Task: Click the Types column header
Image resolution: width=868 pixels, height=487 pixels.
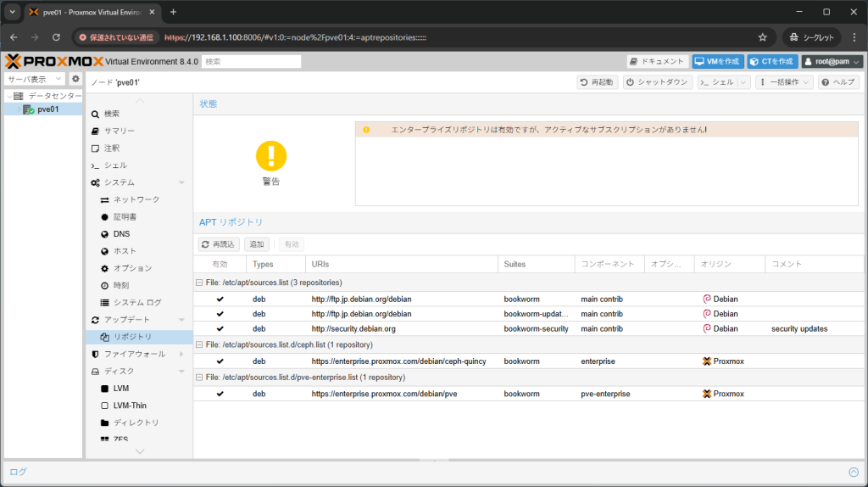Action: tap(275, 264)
